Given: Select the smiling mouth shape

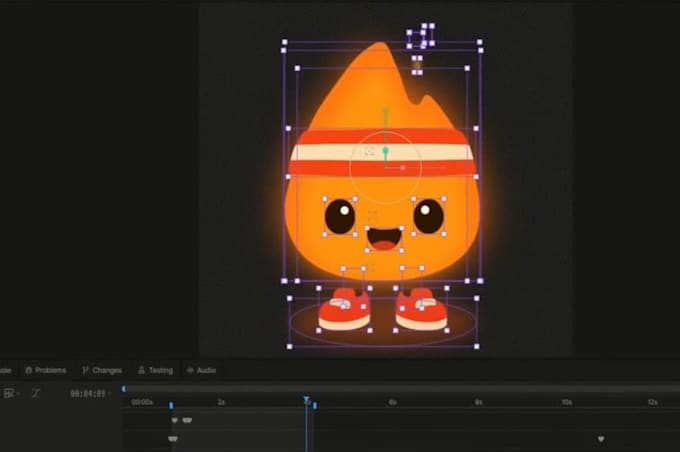Looking at the screenshot, I should [384, 239].
